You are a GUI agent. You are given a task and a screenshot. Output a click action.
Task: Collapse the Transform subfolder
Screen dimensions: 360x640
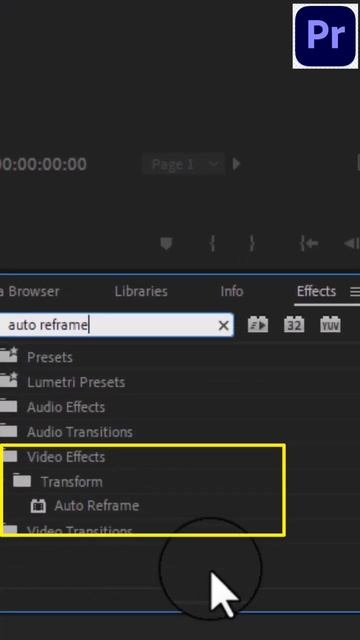click(71, 482)
